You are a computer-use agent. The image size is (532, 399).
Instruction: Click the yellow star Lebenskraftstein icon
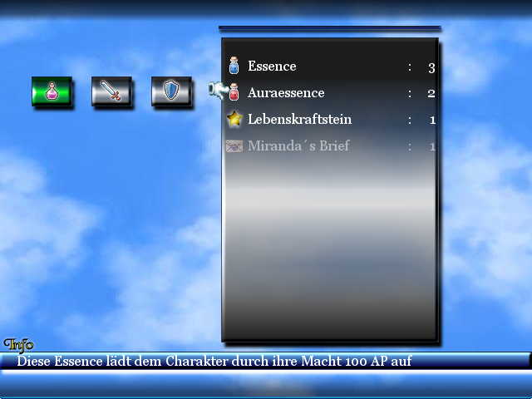pos(234,119)
